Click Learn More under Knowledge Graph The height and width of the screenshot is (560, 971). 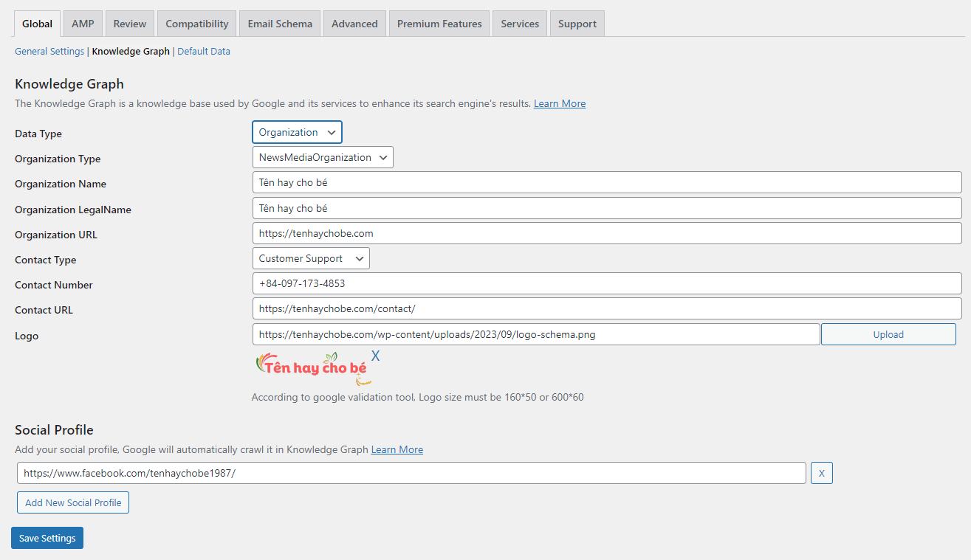560,104
